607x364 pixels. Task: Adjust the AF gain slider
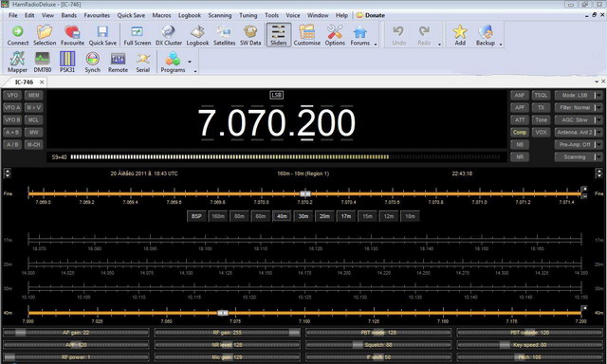[76, 333]
